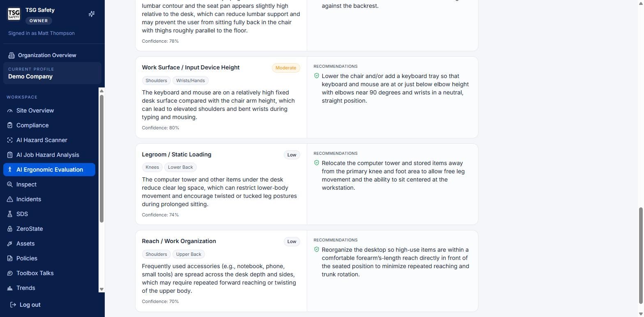This screenshot has width=644, height=317.
Task: Click the sidebar scroll down arrow
Action: 101,289
